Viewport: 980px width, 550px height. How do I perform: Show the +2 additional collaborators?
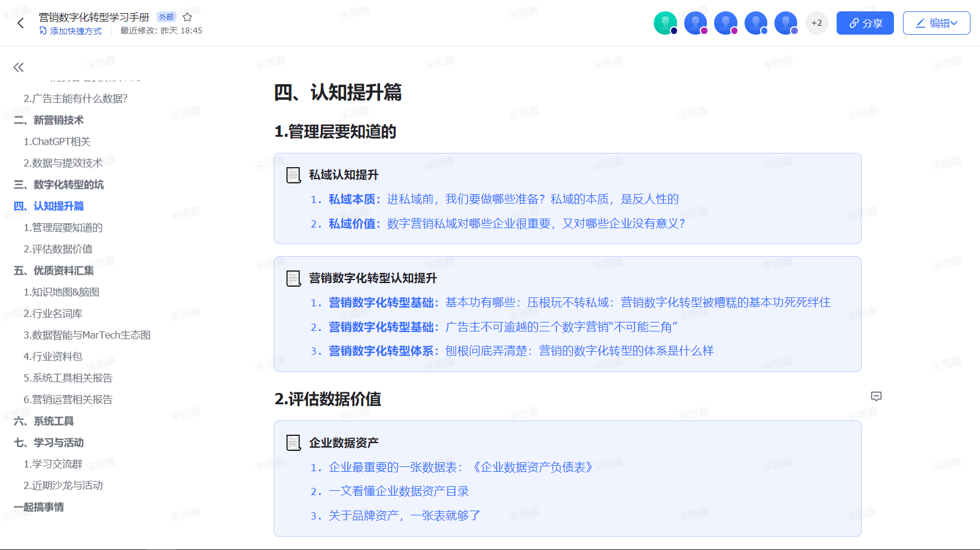pyautogui.click(x=816, y=23)
